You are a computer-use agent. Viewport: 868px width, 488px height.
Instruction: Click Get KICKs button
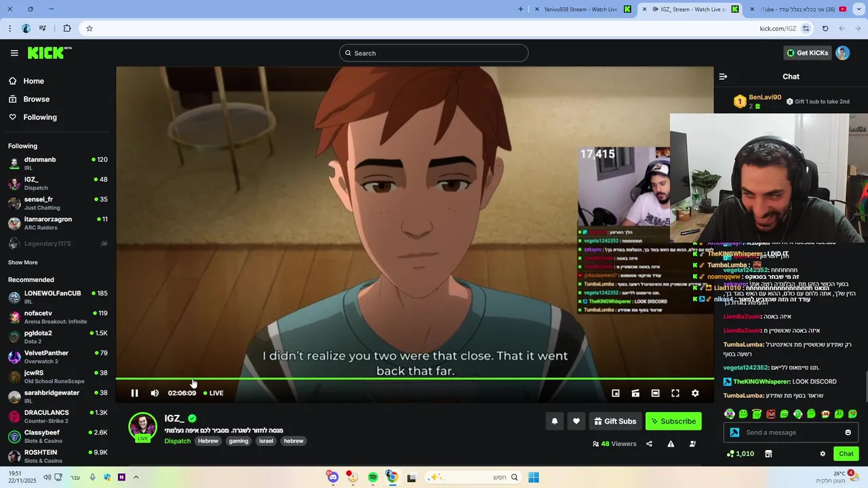click(x=807, y=53)
